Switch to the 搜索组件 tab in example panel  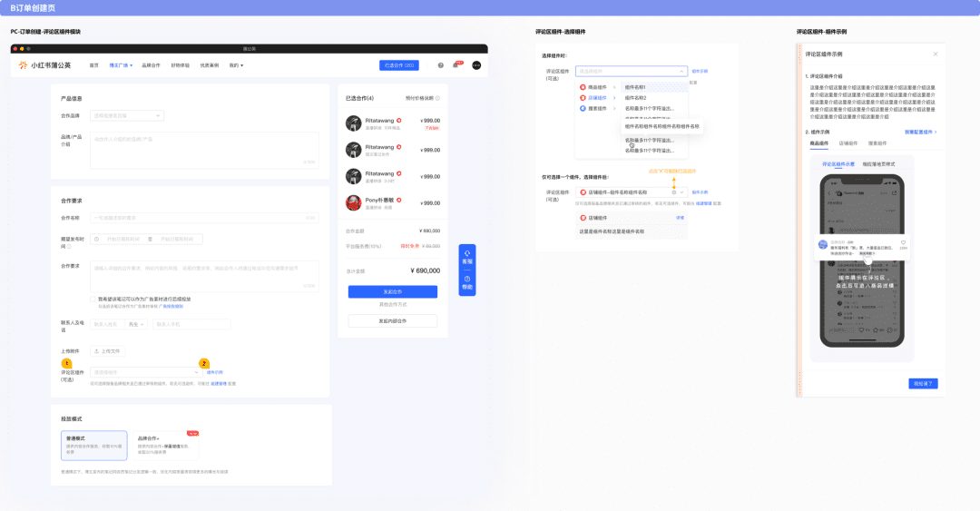pyautogui.click(x=877, y=143)
